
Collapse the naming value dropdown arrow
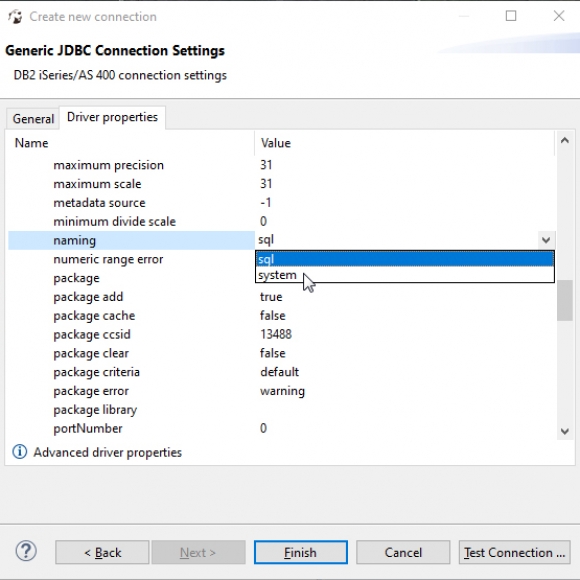tap(546, 240)
